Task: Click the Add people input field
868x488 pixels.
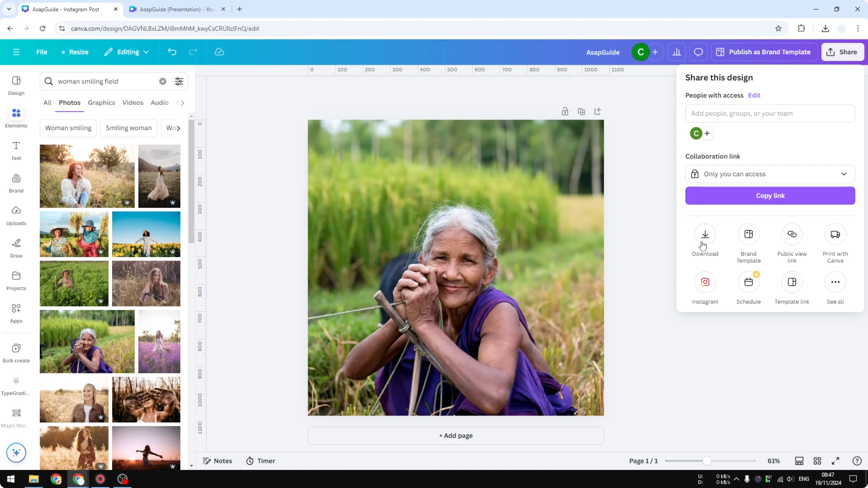Action: tap(770, 113)
